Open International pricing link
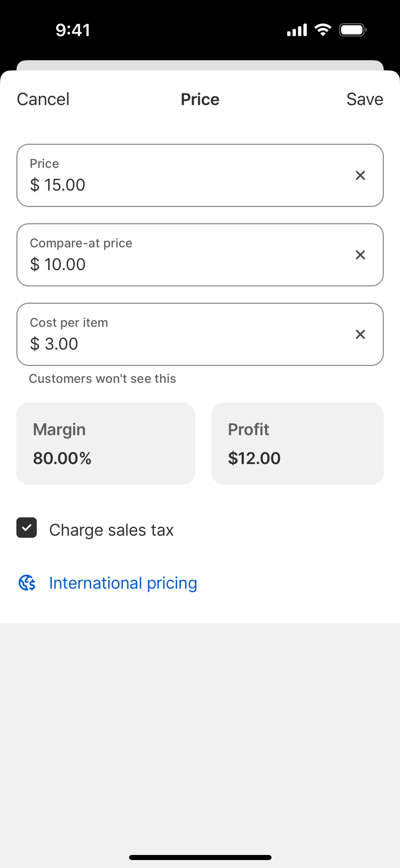Screen dimensions: 400x868 tap(123, 583)
